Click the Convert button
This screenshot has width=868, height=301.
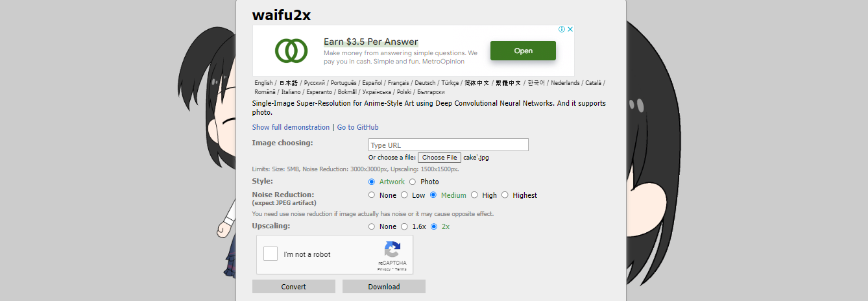(294, 287)
